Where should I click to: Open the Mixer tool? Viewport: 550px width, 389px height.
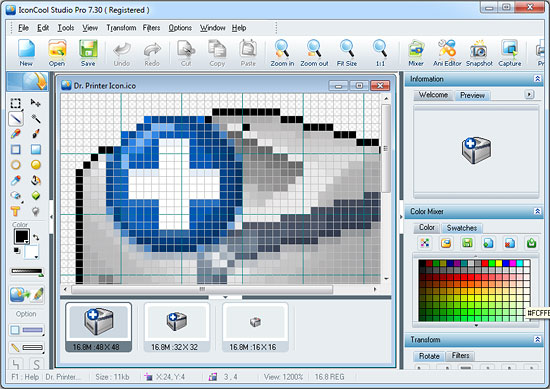[x=416, y=53]
